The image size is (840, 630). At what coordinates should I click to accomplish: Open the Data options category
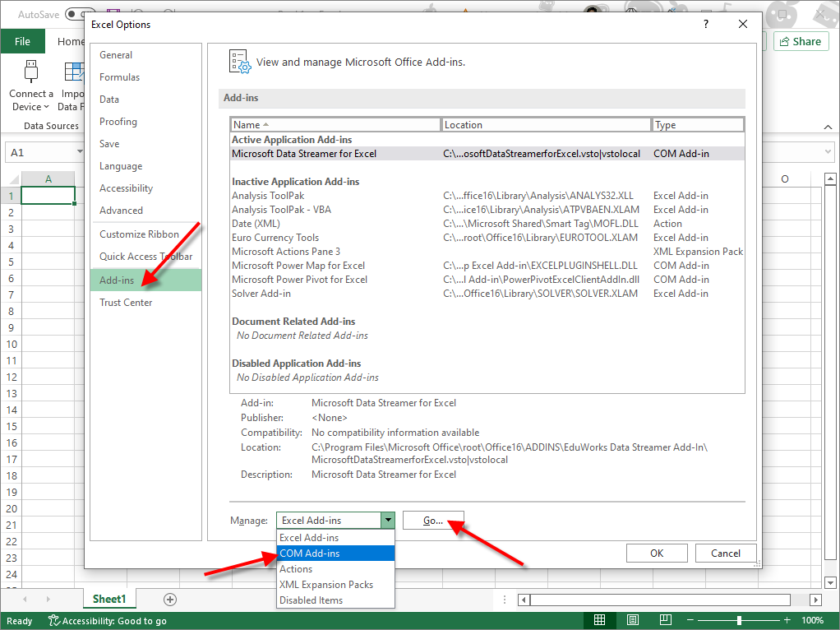[x=145, y=100]
